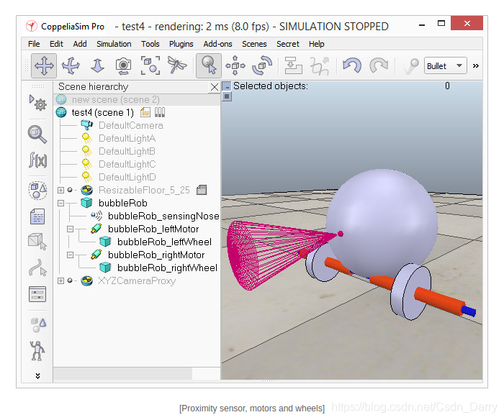This screenshot has width=504, height=420.
Task: Open the Bullet physics engine dropdown
Action: (x=446, y=66)
